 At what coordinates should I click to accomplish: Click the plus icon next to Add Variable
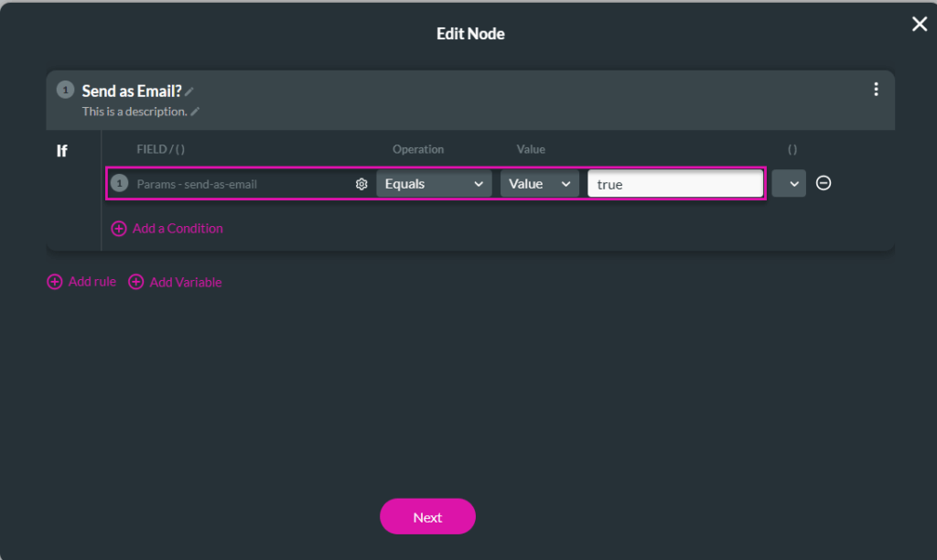point(136,282)
